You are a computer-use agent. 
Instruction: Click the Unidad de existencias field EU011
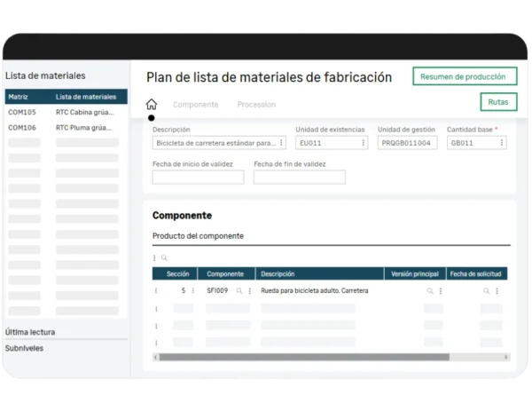pos(332,143)
